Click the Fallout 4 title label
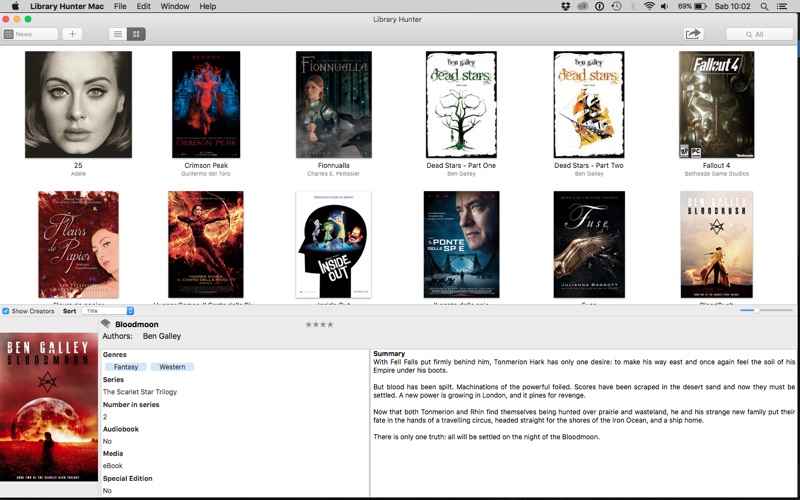The height and width of the screenshot is (500, 800). coord(716,165)
